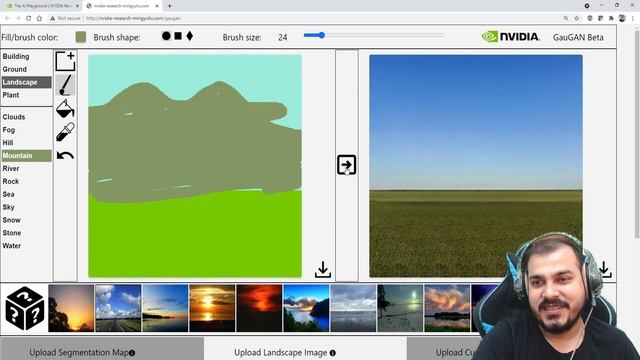Choose the square brush shape
Screen dimensions: 640x360
178,36
